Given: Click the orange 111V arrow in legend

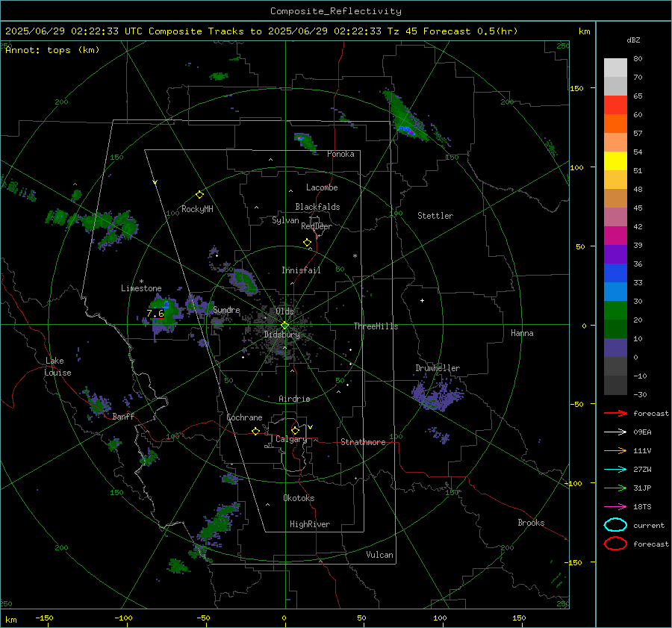Looking at the screenshot, I should pyautogui.click(x=615, y=450).
